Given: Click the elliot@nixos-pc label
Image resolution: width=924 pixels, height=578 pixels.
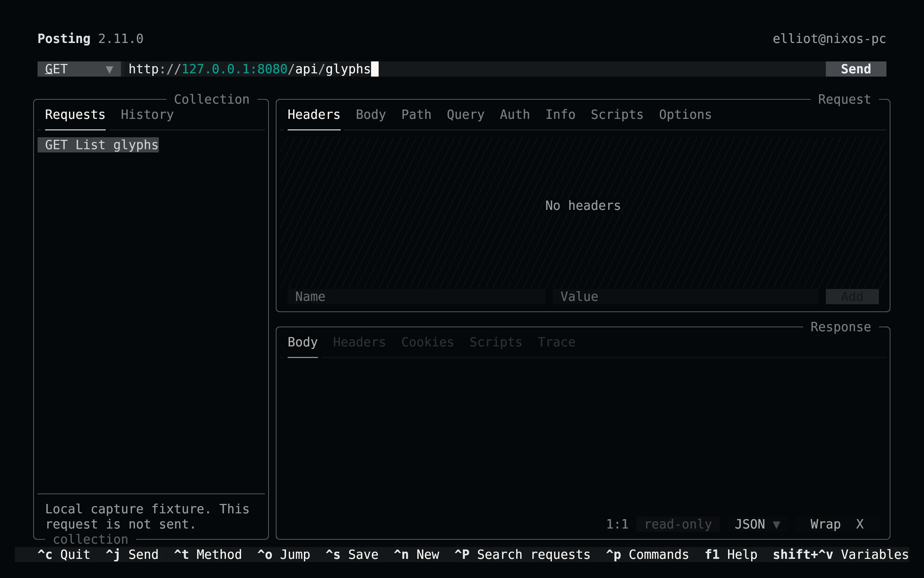Looking at the screenshot, I should [829, 39].
